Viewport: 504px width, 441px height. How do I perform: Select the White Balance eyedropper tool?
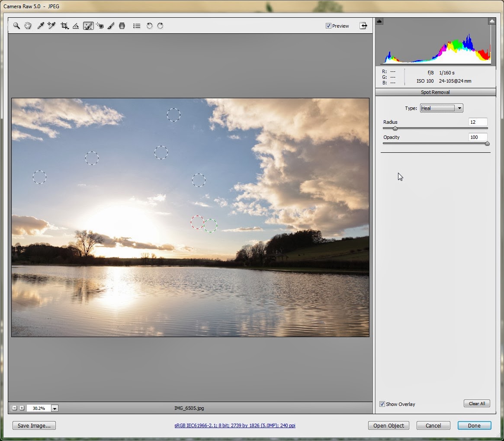pyautogui.click(x=41, y=26)
